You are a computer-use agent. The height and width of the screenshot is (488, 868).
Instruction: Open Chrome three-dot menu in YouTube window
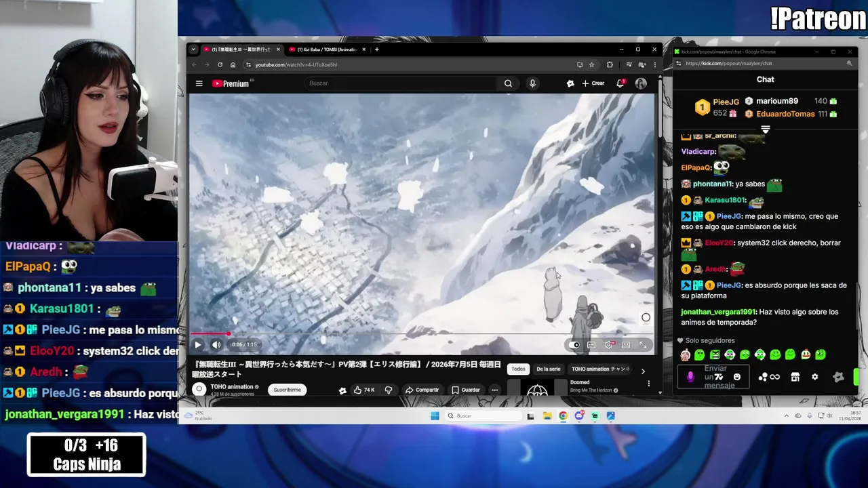coord(654,64)
